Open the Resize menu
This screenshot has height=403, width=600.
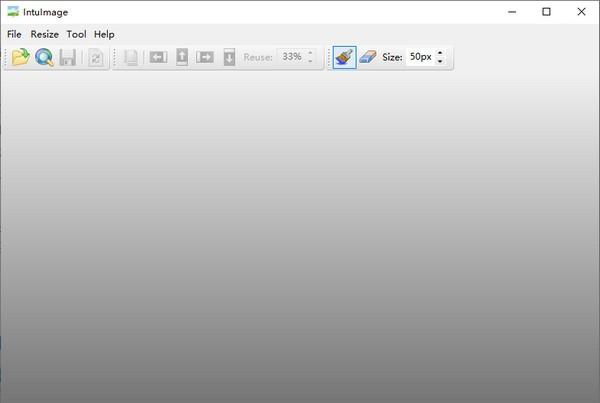coord(44,34)
